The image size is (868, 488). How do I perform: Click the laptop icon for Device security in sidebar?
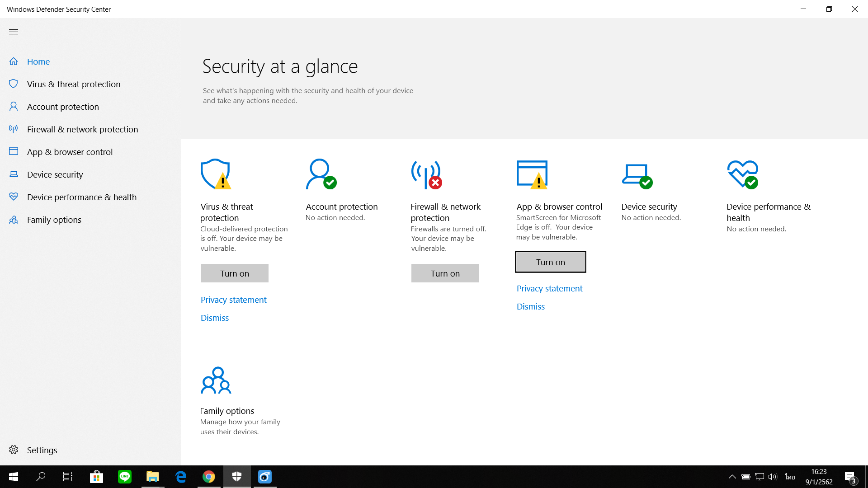(x=14, y=174)
